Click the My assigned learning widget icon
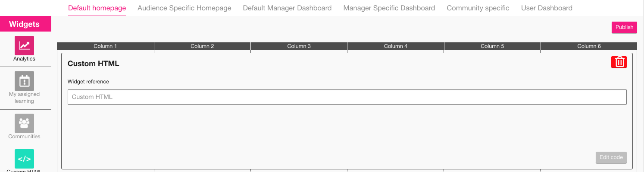Viewport: 644px width, 172px height. (x=24, y=81)
